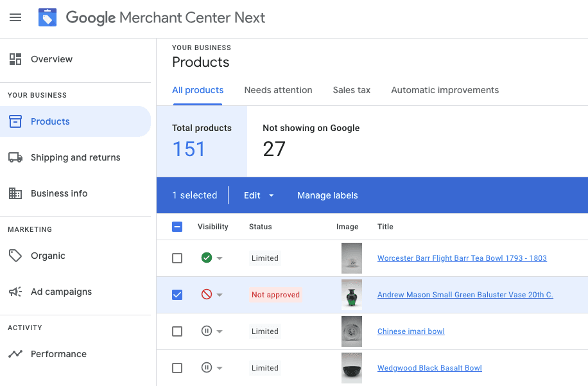Uncheck the Andrew Mason vase row
Screen dimensions: 588x386
177,295
